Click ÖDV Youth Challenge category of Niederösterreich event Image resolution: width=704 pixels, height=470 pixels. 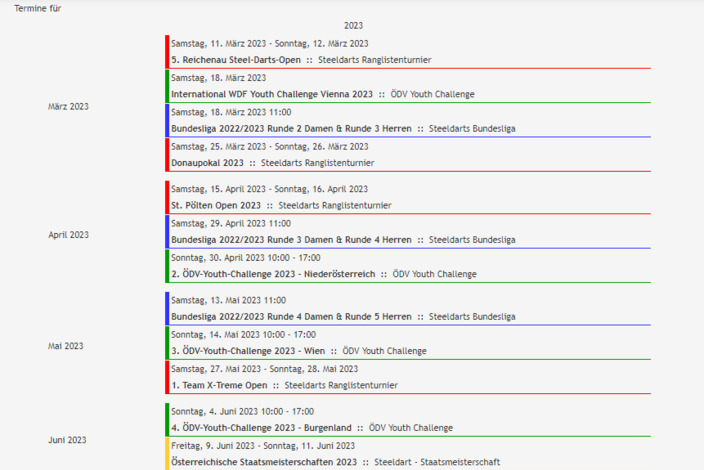click(x=435, y=274)
